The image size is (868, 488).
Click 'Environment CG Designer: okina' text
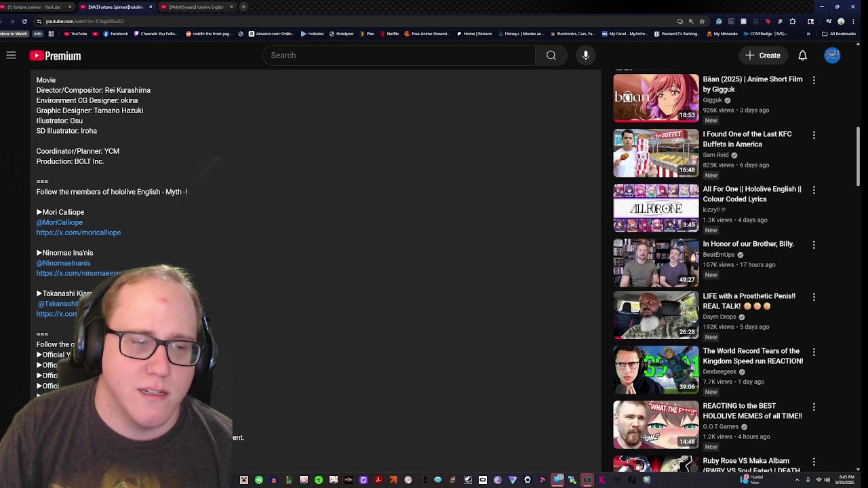pos(87,100)
